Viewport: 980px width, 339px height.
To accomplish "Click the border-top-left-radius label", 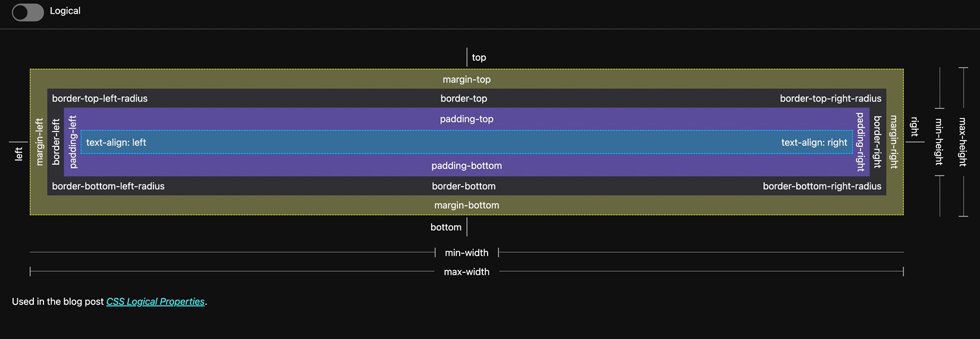I will pyautogui.click(x=100, y=98).
